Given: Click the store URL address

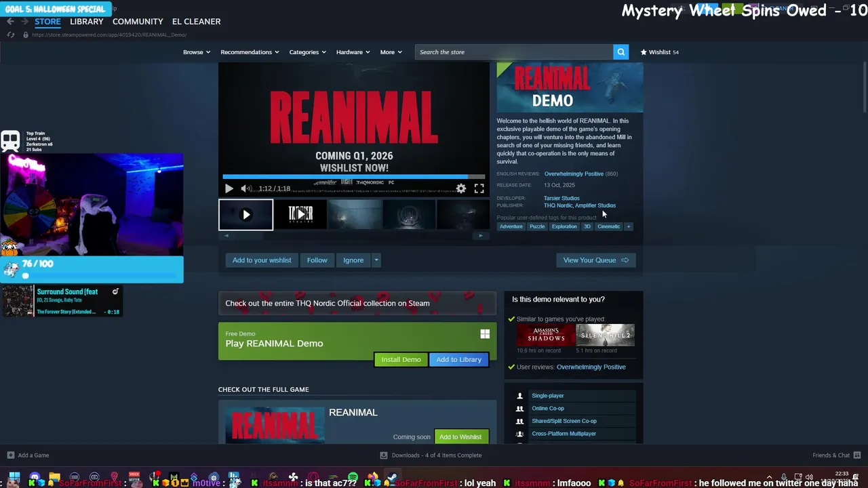Looking at the screenshot, I should [x=108, y=35].
